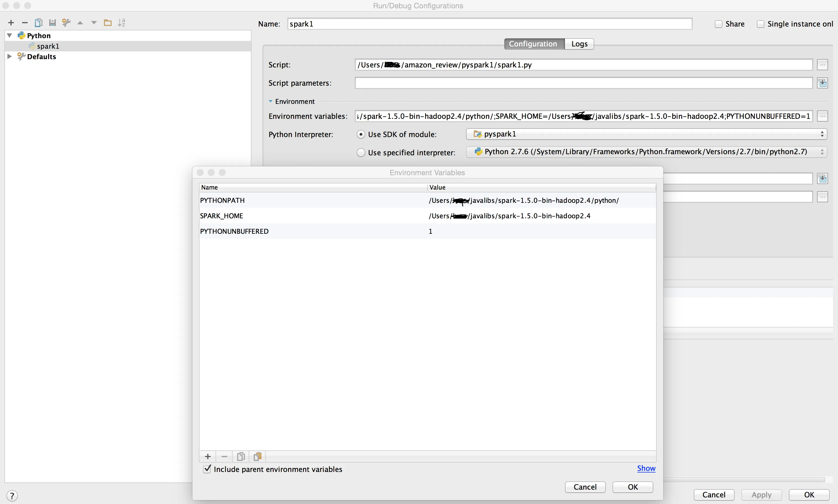Click the sort configurations alphabetically icon
The image size is (838, 504).
click(122, 23)
